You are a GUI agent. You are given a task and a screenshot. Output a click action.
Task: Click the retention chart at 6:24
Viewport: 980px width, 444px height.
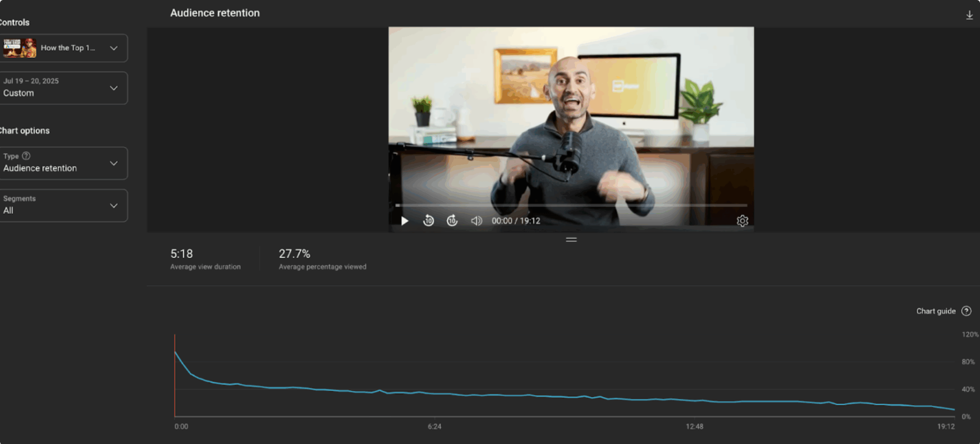tap(434, 393)
